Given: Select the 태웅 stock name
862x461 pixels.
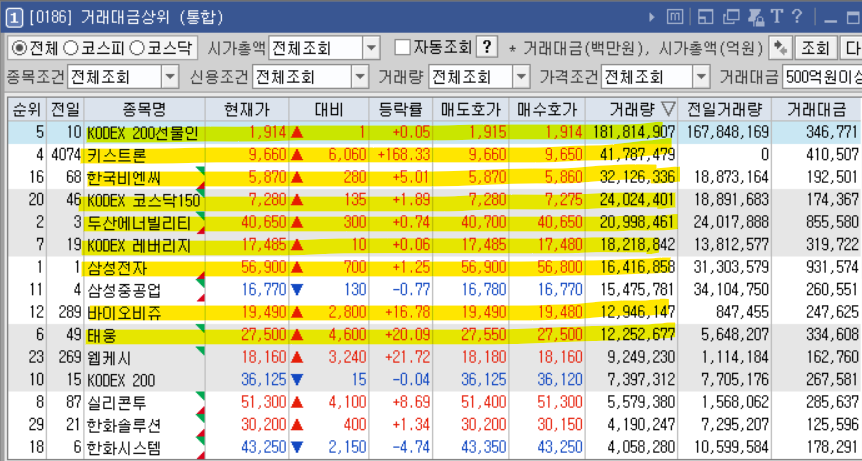Looking at the screenshot, I should (102, 336).
